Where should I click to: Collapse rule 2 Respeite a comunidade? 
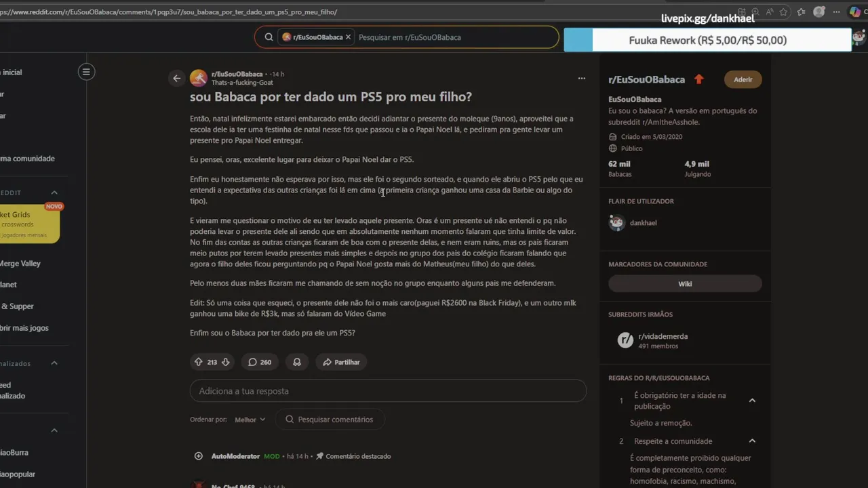click(x=752, y=441)
